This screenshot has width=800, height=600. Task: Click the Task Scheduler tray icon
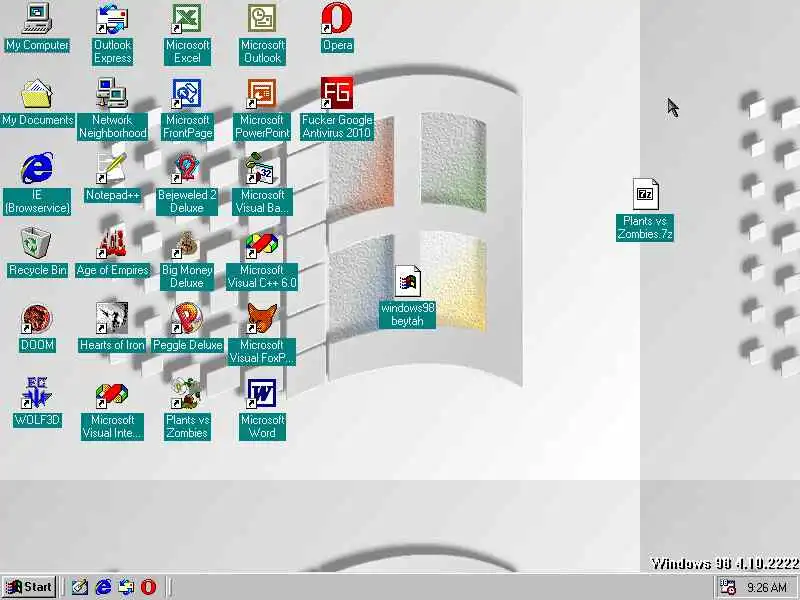(x=728, y=587)
